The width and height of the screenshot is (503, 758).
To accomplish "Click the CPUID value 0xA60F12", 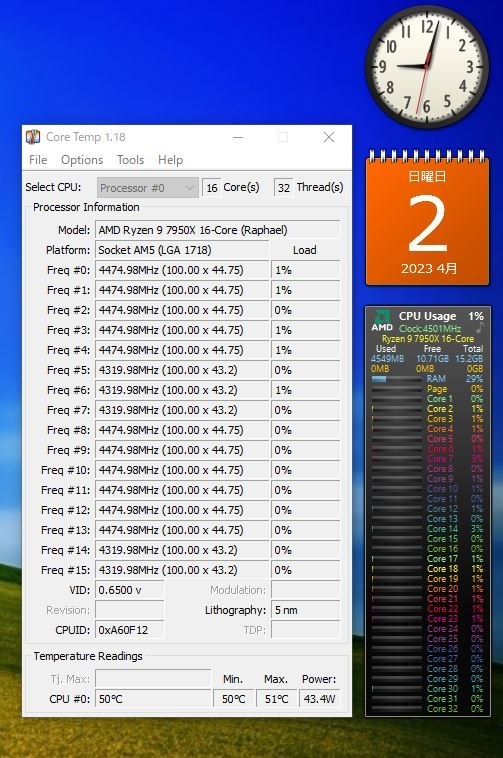I will pyautogui.click(x=129, y=630).
